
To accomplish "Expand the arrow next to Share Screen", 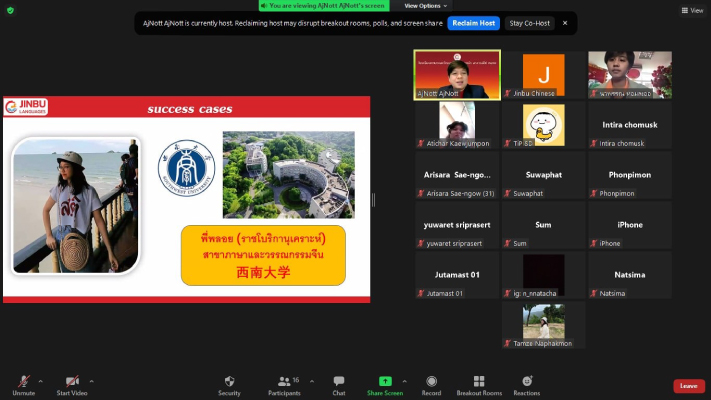I will [404, 380].
